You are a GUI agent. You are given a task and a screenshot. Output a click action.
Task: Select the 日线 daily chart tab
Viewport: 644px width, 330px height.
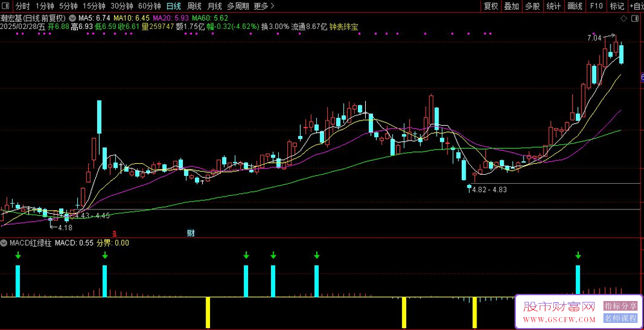[173, 6]
